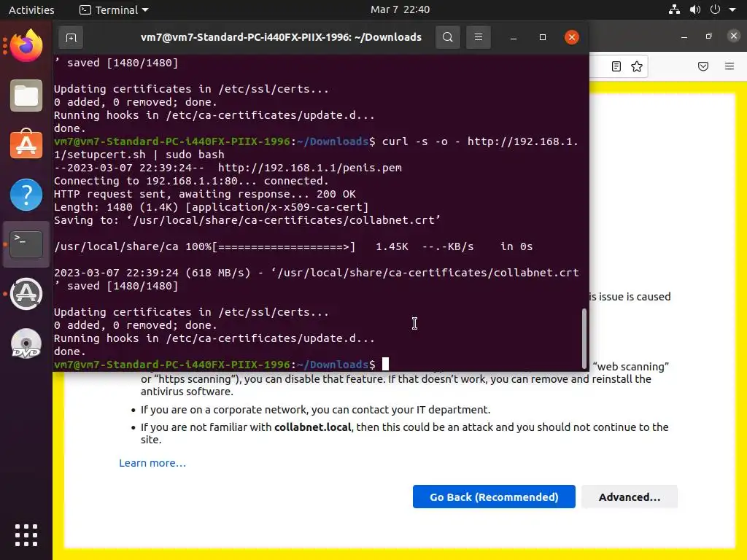Screen dimensions: 747x560
Task: Click the network icon in top bar
Action: pyautogui.click(x=674, y=9)
